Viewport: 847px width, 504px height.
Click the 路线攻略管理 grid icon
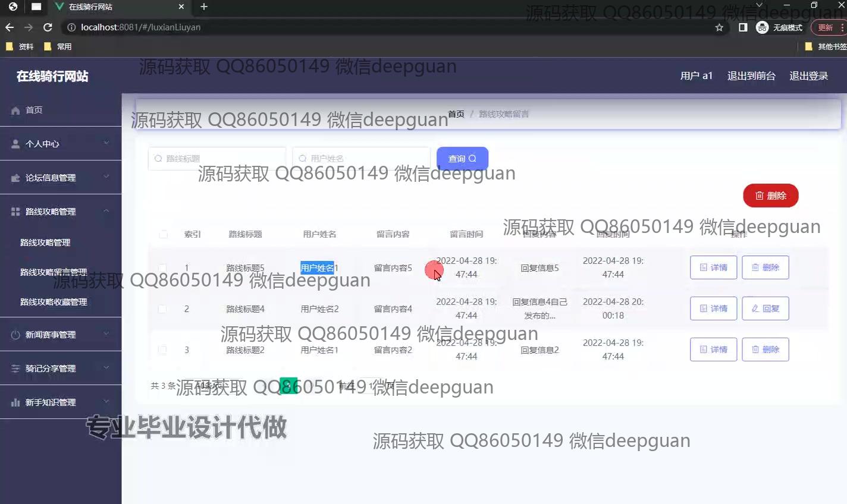15,212
